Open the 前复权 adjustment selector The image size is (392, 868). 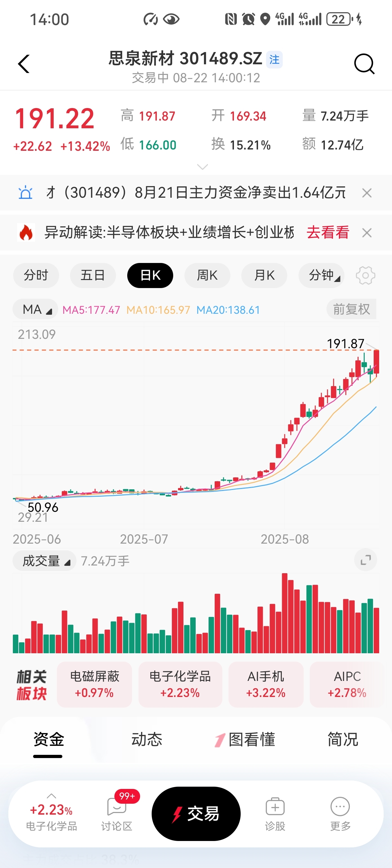351,309
